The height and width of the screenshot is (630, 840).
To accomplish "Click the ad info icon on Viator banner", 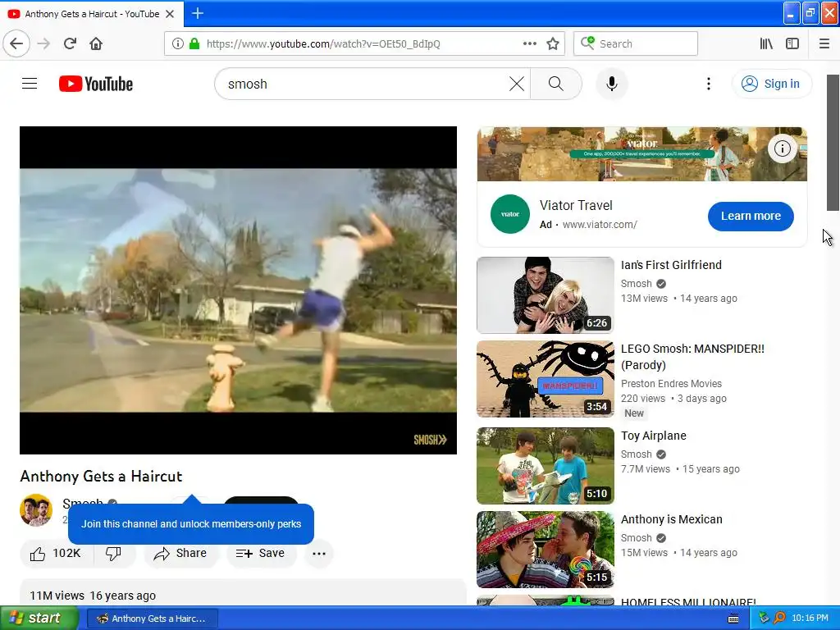I will tap(782, 148).
